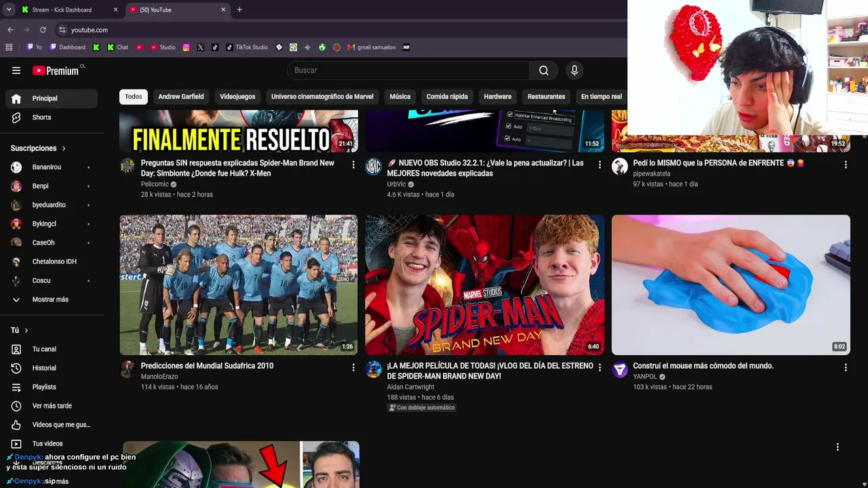The image size is (868, 488).
Task: Expand subscriptions with Mostrar más
Action: (52, 300)
